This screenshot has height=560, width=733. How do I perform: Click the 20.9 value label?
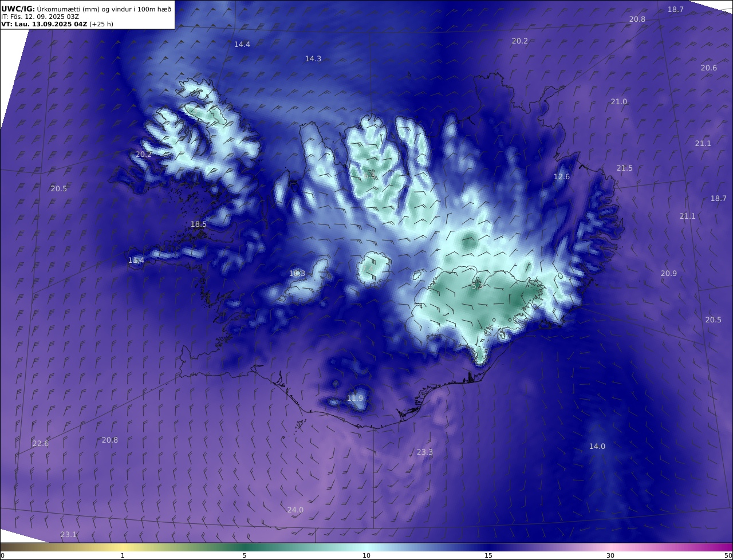669,273
